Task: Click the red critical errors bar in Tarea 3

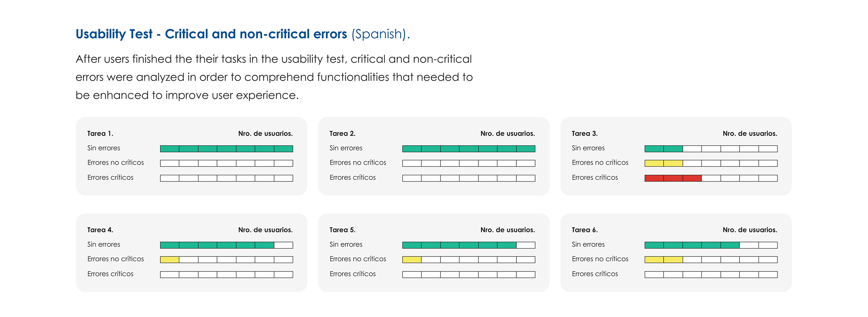Action: coord(673,178)
